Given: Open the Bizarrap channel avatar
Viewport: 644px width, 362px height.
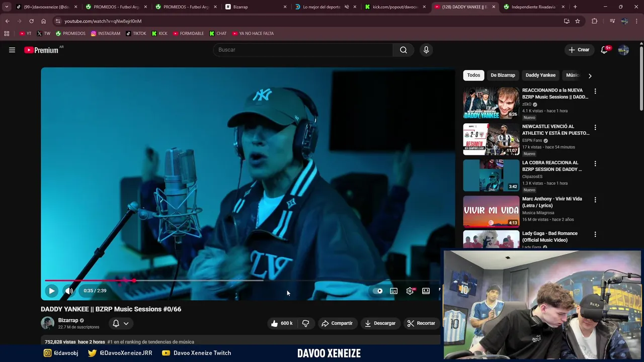Looking at the screenshot, I should pyautogui.click(x=48, y=323).
